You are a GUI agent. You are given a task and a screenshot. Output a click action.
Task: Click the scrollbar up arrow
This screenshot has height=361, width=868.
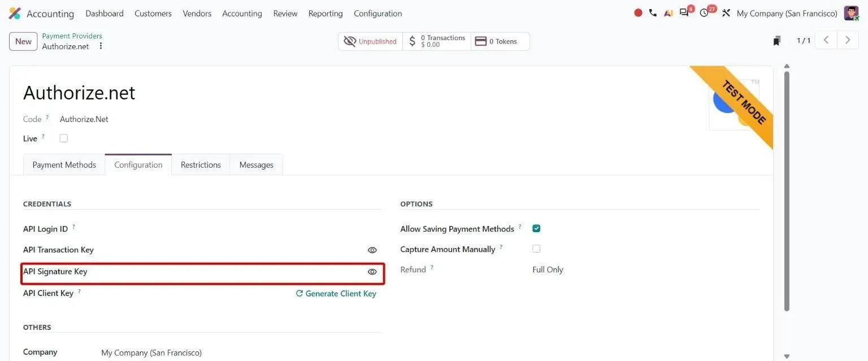(x=787, y=66)
